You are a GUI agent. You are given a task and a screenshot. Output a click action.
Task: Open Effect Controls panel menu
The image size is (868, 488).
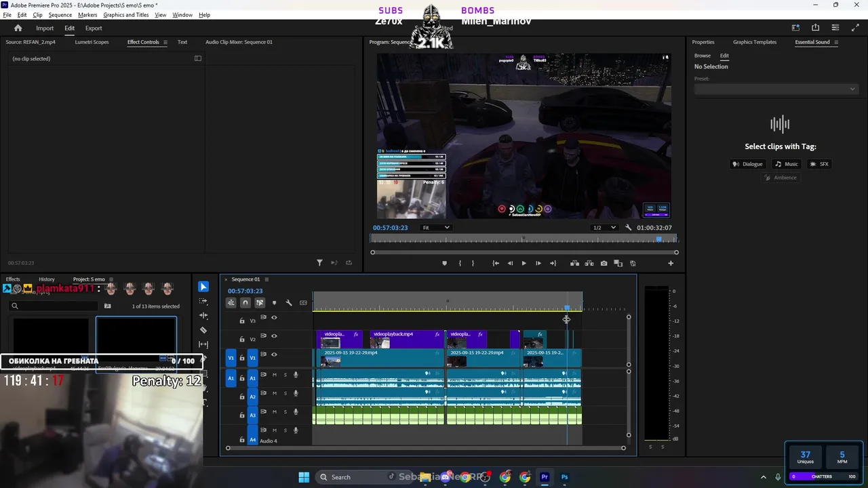click(165, 42)
